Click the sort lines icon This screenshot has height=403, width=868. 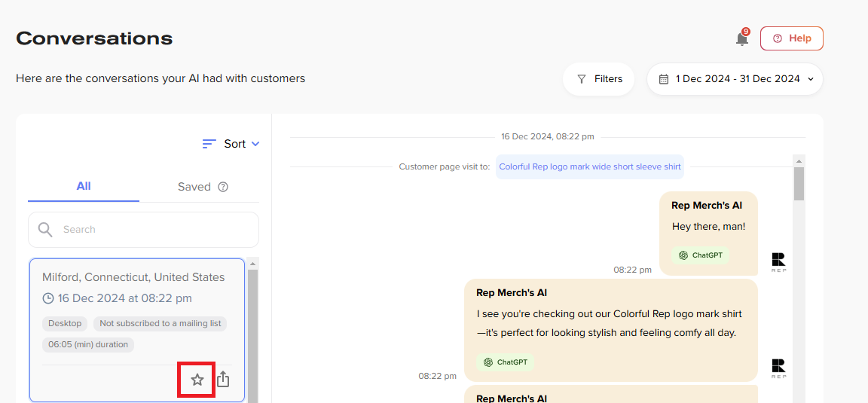tap(209, 144)
